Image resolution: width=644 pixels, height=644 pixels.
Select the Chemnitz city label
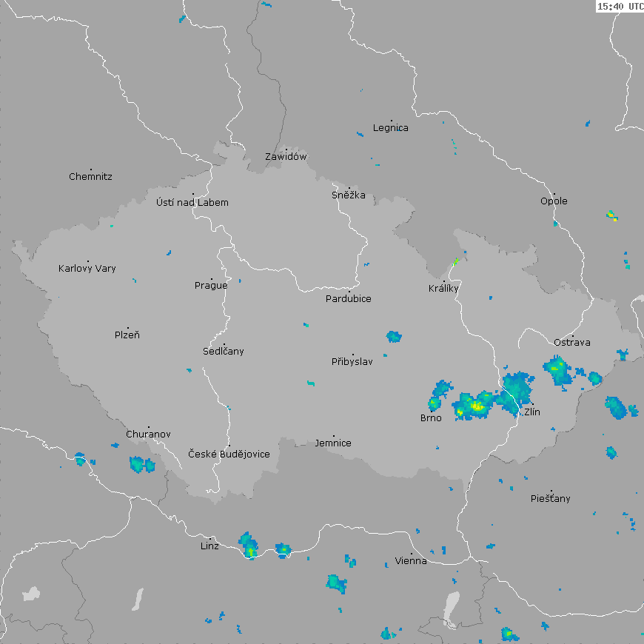coord(90,177)
